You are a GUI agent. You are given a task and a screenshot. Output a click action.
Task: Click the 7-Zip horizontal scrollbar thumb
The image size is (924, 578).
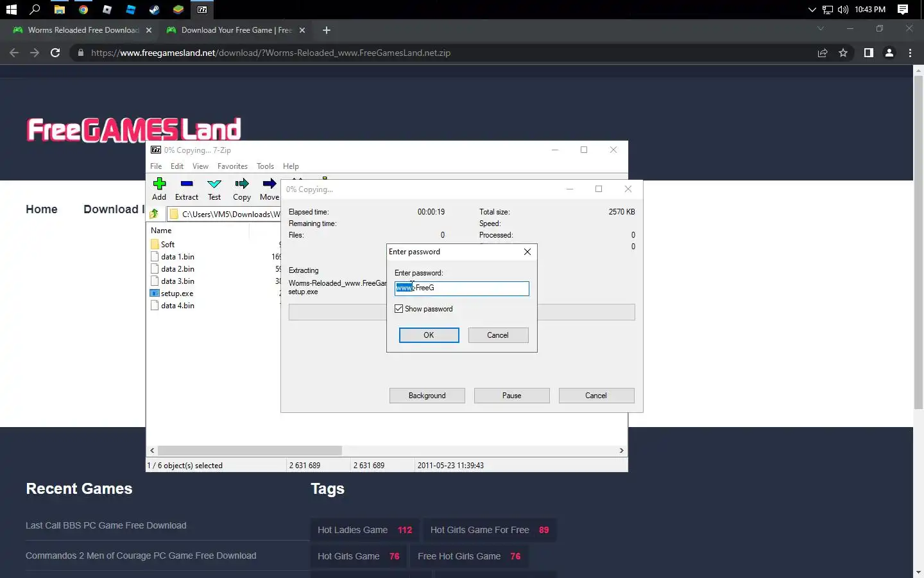click(250, 450)
